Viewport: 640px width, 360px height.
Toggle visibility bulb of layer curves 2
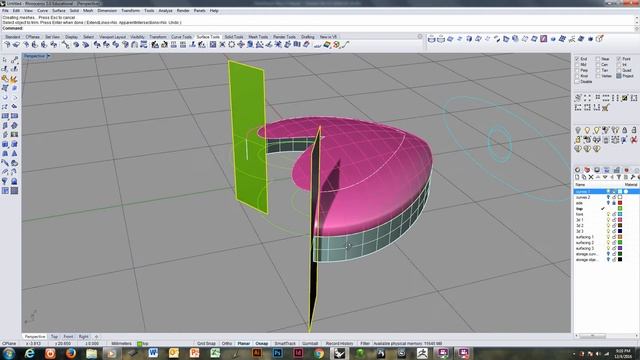coord(608,197)
